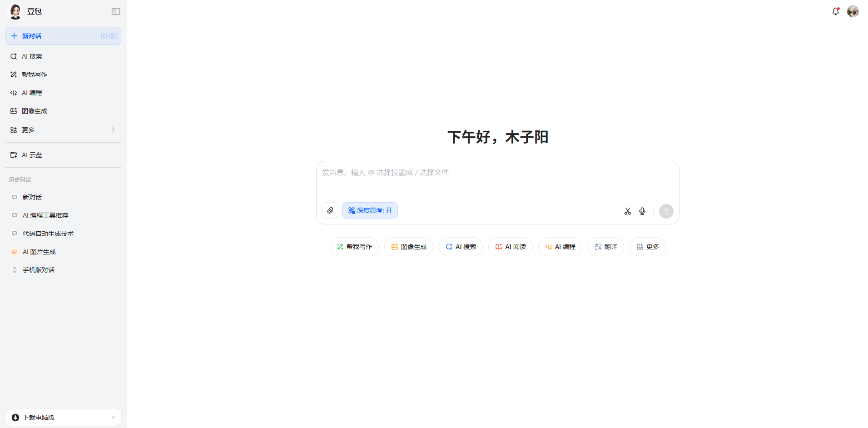
Task: Open 帮我写作 in the sidebar
Action: (x=63, y=75)
